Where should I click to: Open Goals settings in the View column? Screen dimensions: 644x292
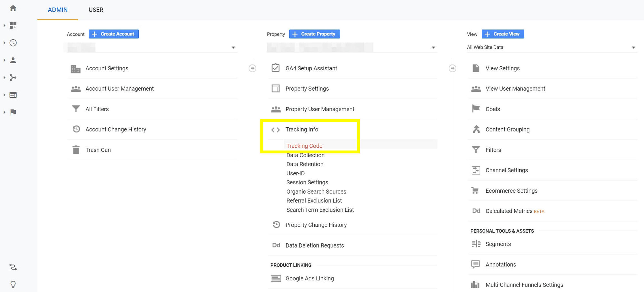pos(492,109)
